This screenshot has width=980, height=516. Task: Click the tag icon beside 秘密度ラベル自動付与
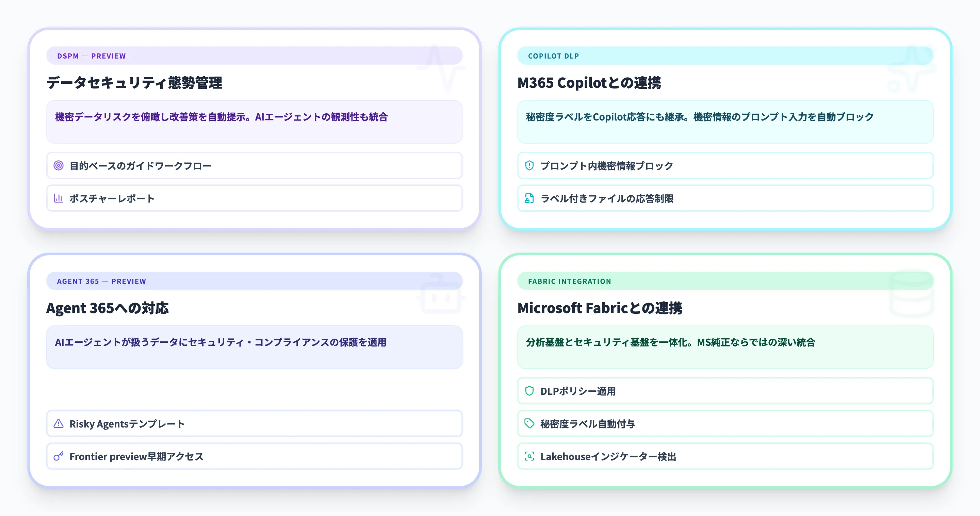(529, 423)
